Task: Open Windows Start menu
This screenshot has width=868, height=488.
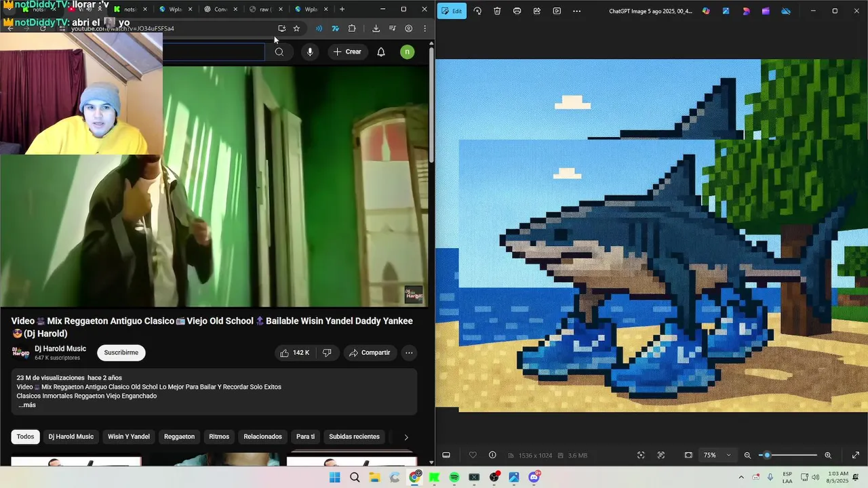Action: coord(334,477)
